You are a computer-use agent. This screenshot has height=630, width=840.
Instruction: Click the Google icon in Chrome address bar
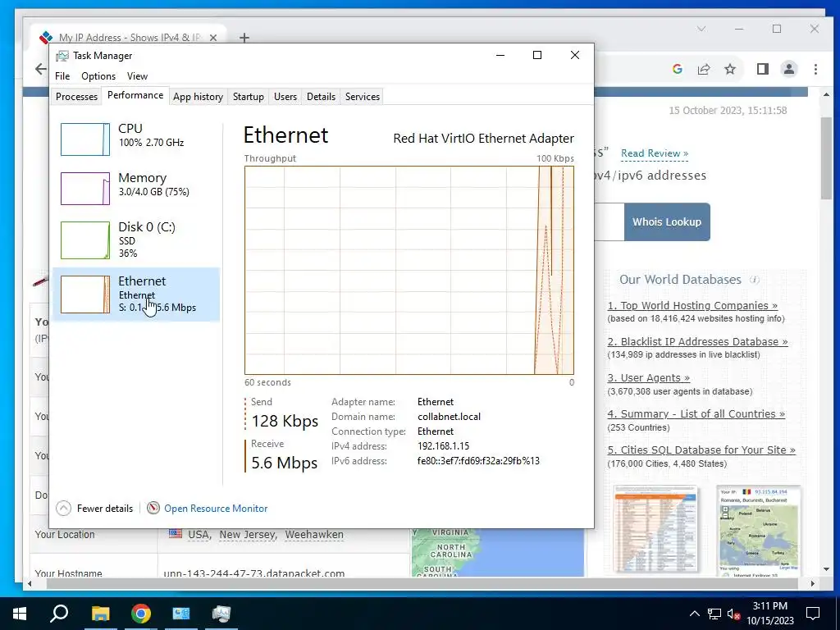tap(677, 69)
